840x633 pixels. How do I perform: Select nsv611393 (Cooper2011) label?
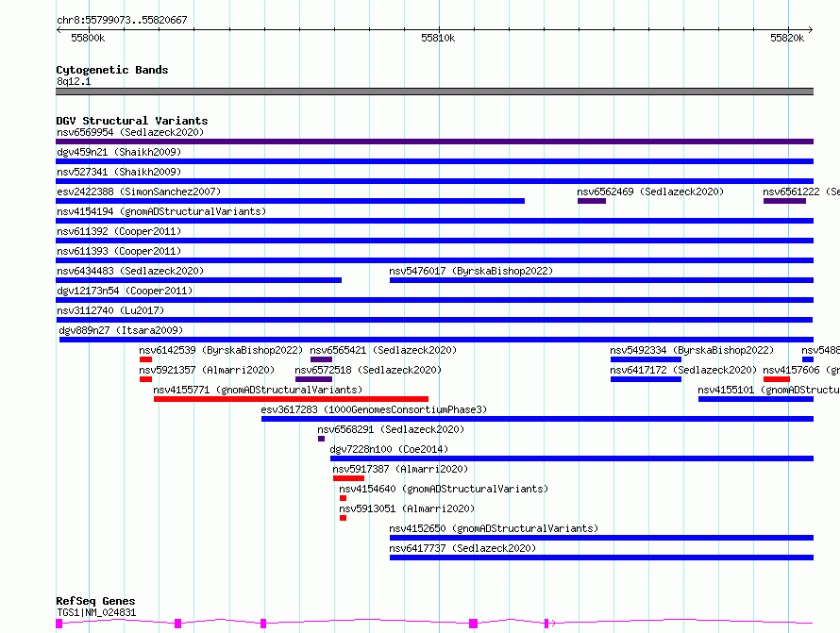pos(119,251)
